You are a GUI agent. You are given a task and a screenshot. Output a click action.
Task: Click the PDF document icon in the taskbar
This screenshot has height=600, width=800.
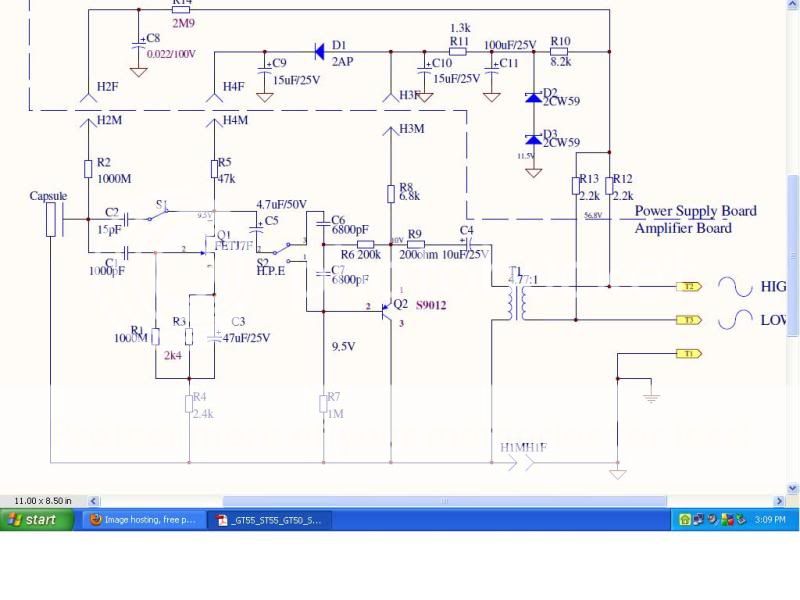222,520
